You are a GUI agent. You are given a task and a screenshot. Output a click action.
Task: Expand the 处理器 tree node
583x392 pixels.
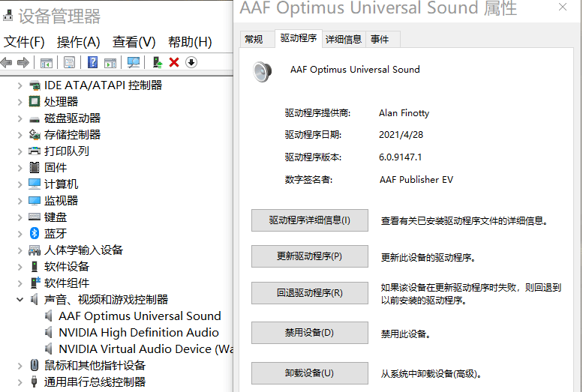tap(20, 102)
